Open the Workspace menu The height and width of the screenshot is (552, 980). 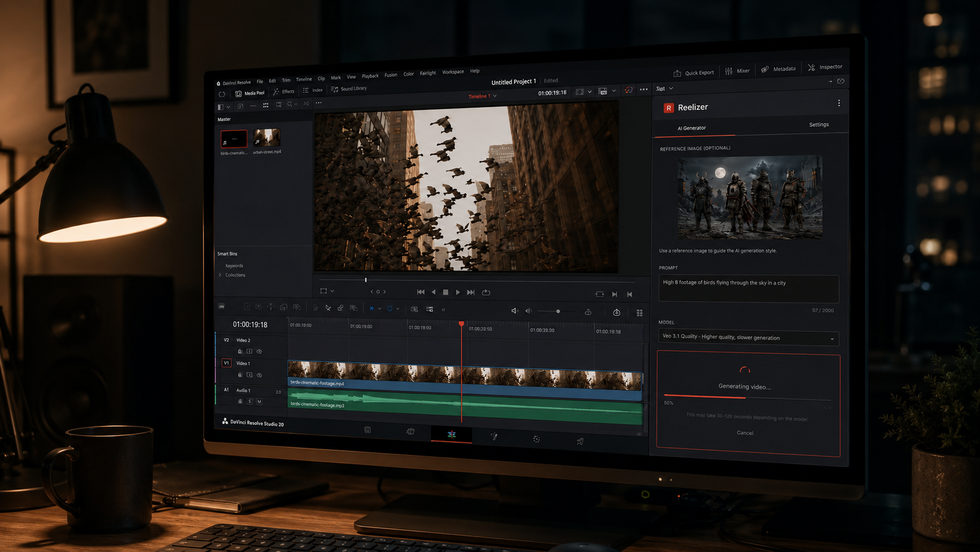point(452,72)
